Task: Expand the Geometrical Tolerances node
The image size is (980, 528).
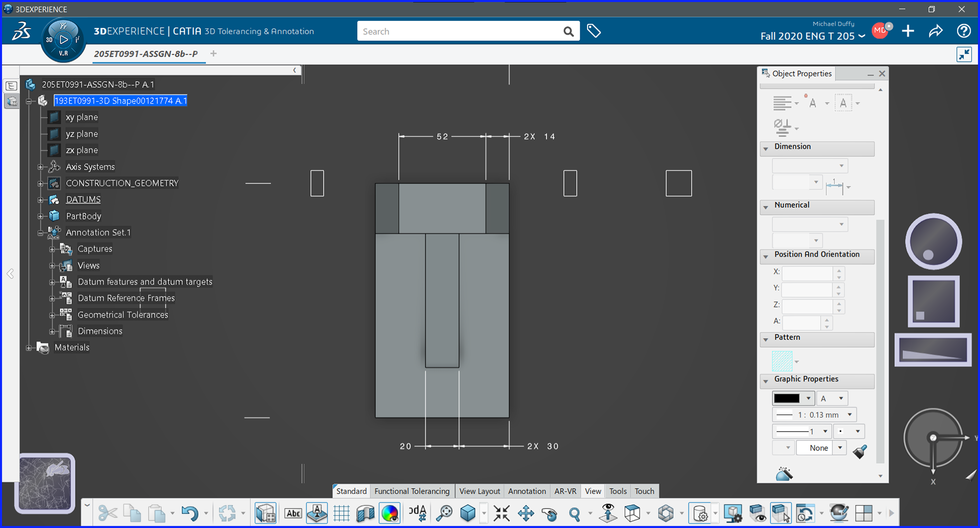Action: 52,315
